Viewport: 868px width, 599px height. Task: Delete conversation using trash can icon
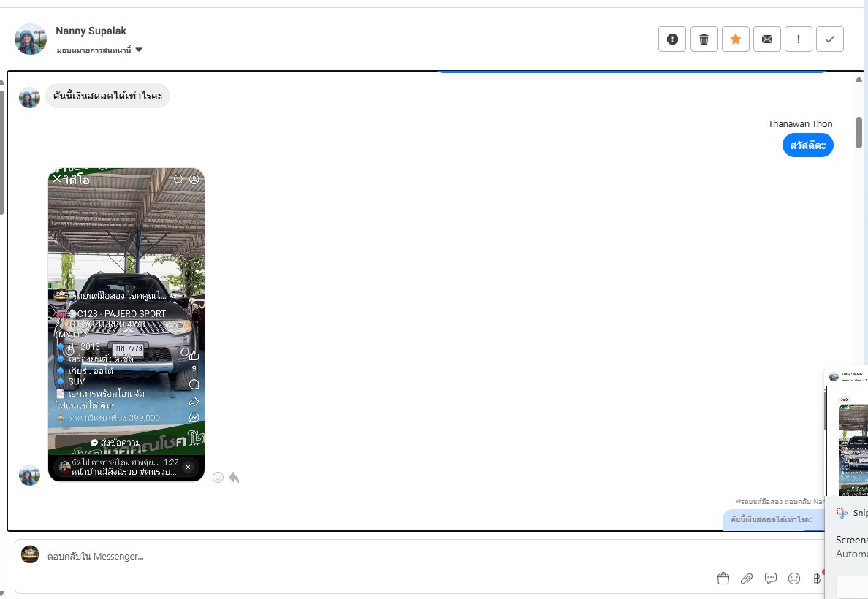[x=704, y=39]
